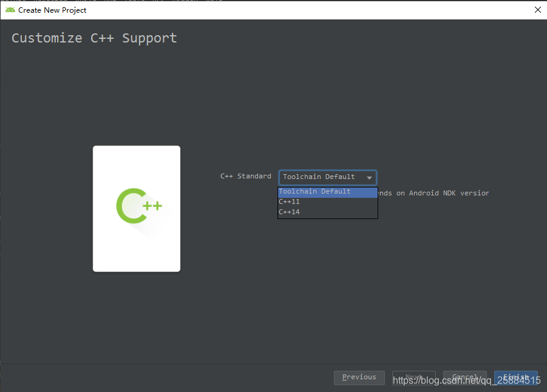Click the Customize C++ Support heading

[x=94, y=38]
